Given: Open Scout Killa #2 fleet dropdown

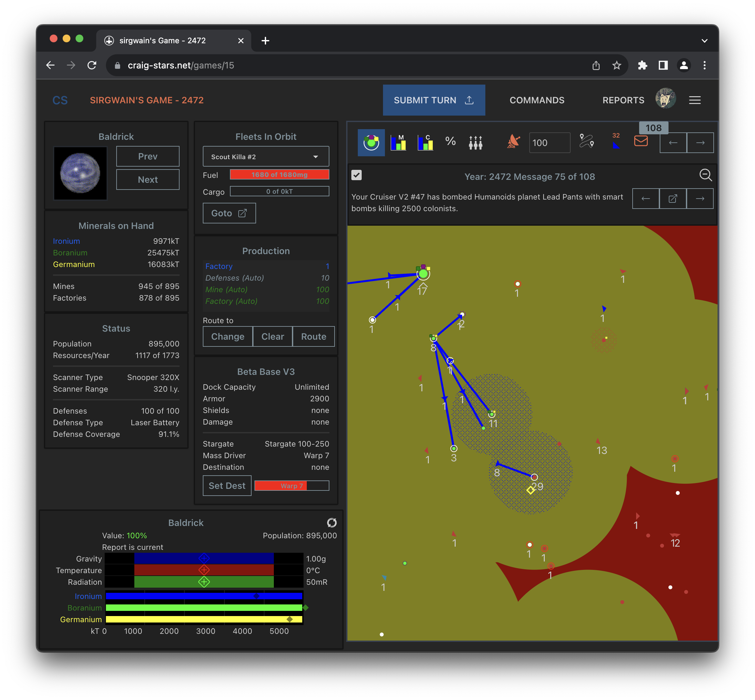Looking at the screenshot, I should pyautogui.click(x=265, y=157).
